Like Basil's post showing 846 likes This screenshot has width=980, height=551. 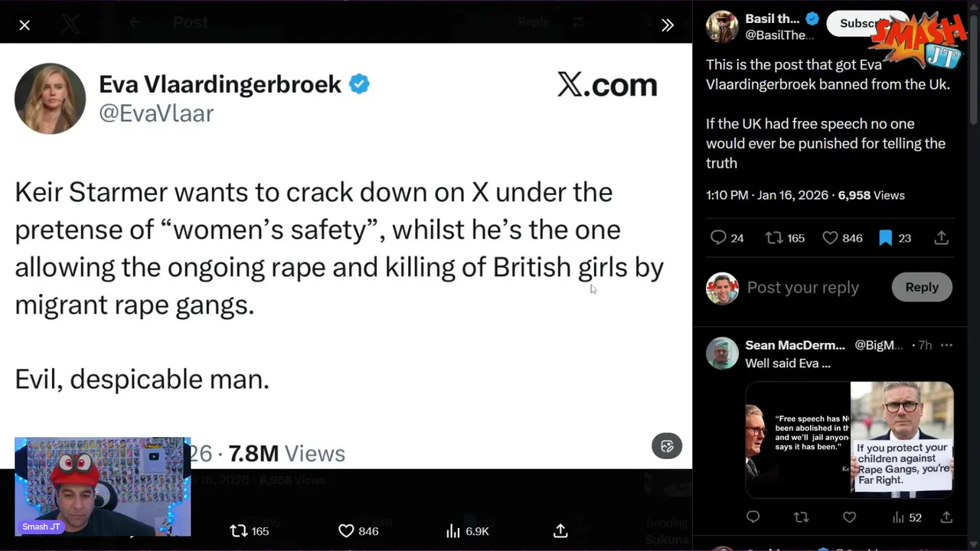[830, 238]
